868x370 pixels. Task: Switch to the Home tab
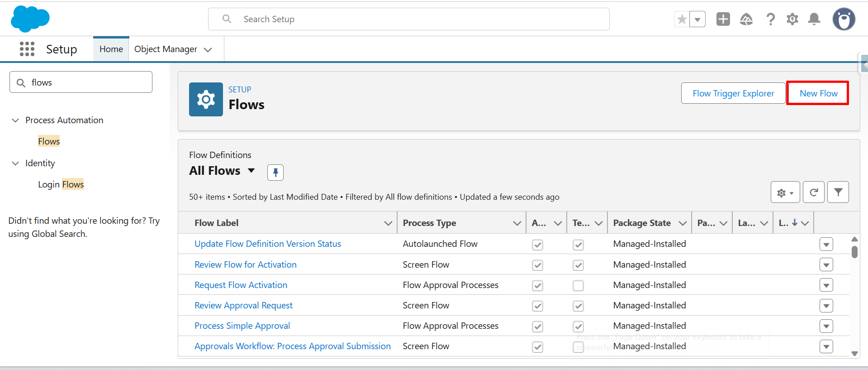click(111, 49)
